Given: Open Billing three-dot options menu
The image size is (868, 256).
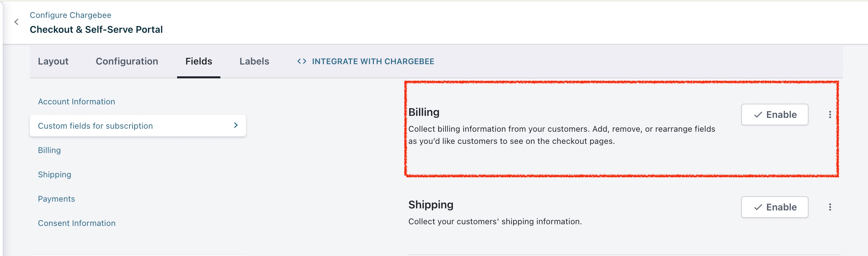Looking at the screenshot, I should (830, 114).
